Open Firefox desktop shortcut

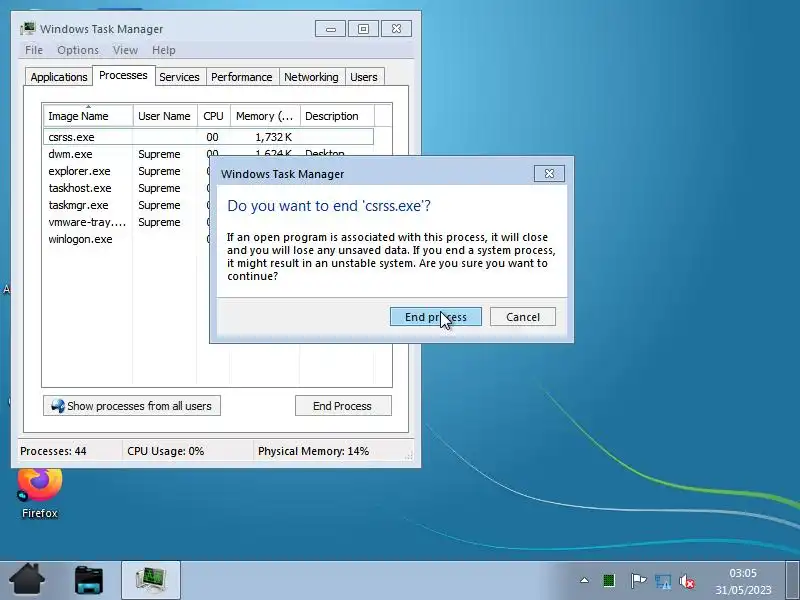tap(39, 493)
